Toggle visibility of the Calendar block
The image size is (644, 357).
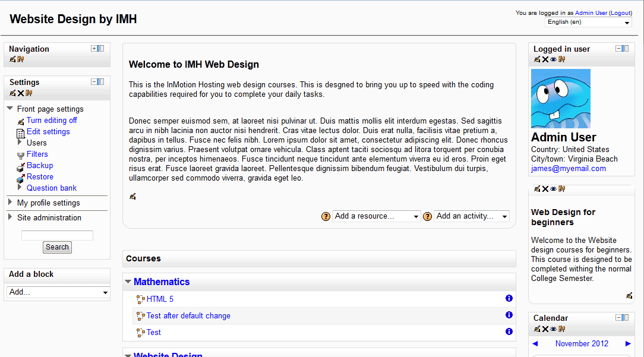[553, 328]
